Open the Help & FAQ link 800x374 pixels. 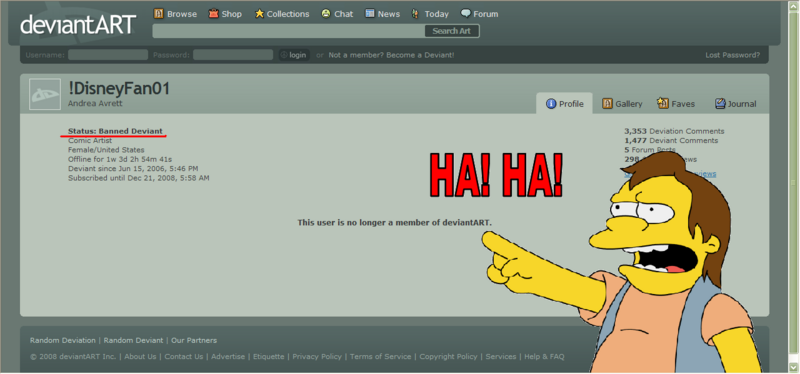click(544, 357)
